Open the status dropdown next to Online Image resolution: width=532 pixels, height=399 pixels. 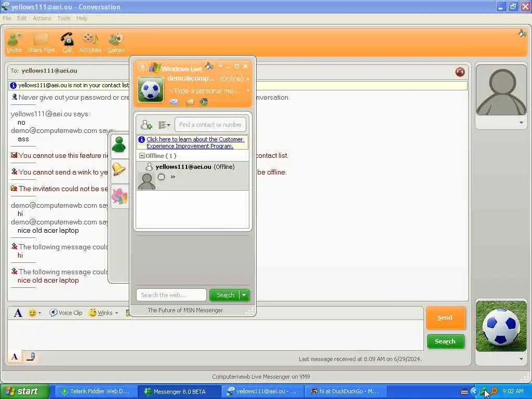[x=248, y=79]
